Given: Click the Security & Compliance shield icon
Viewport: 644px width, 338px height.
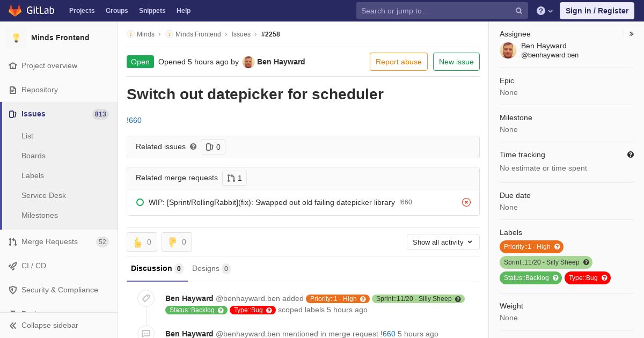Looking at the screenshot, I should tap(13, 290).
